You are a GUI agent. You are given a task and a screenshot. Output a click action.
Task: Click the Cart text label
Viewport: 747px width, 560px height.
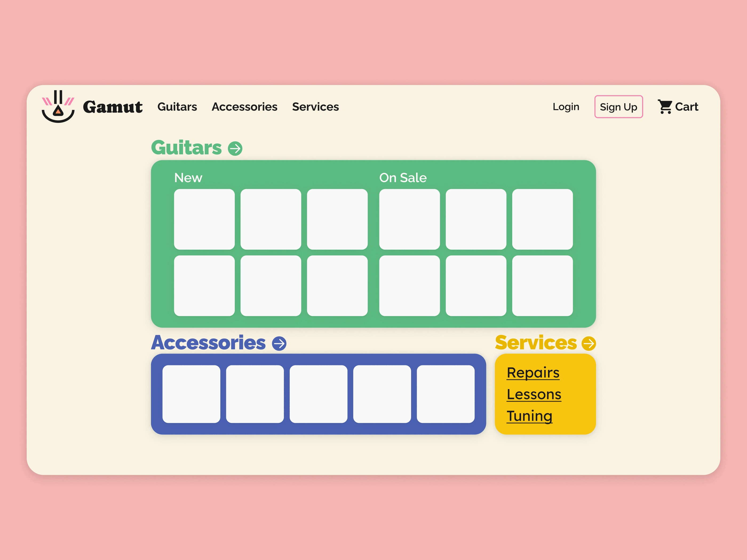click(x=686, y=107)
